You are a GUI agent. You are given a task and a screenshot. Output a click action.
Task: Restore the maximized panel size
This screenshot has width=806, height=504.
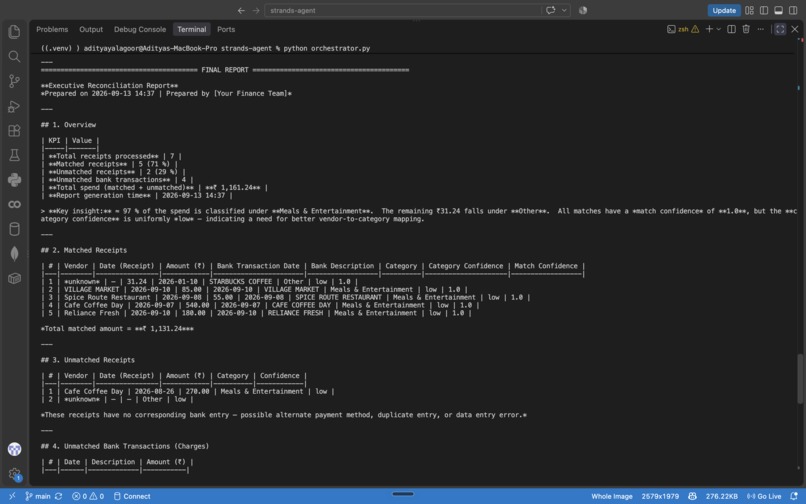pos(780,29)
